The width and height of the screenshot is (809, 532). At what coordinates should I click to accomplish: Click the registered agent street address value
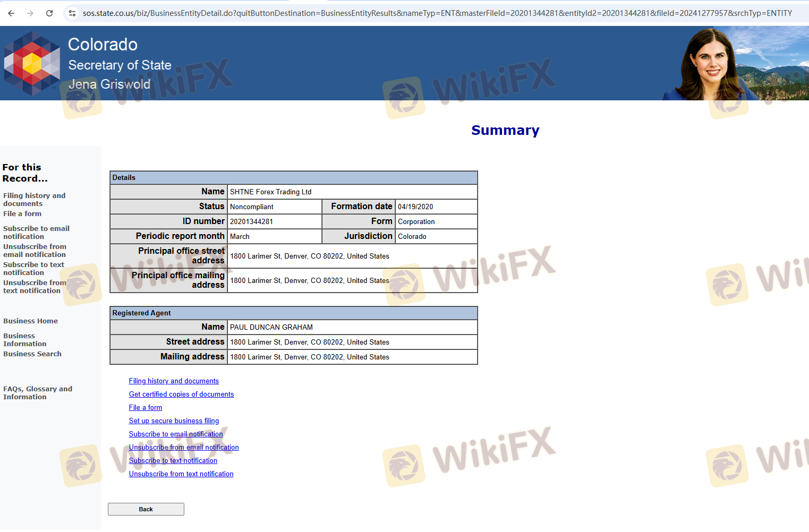(x=310, y=342)
